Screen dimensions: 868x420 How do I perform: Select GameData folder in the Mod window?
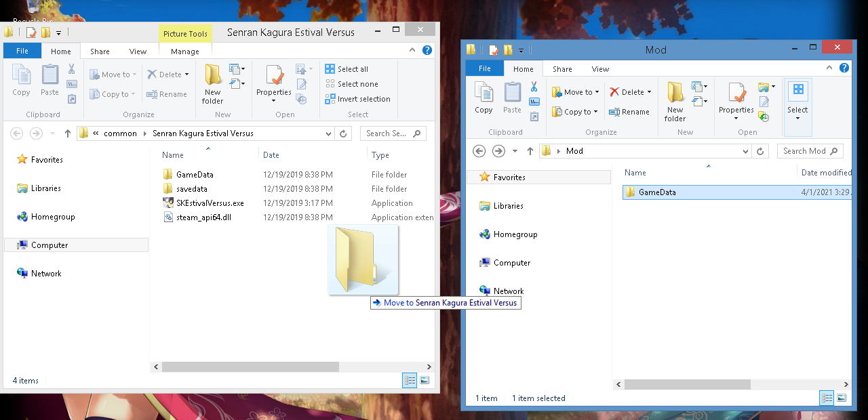657,192
